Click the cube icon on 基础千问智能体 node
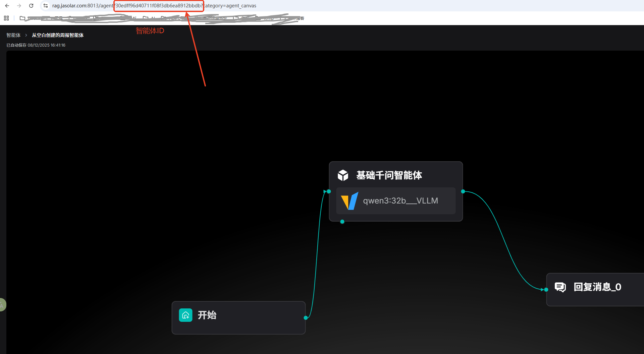The height and width of the screenshot is (354, 644). point(343,175)
